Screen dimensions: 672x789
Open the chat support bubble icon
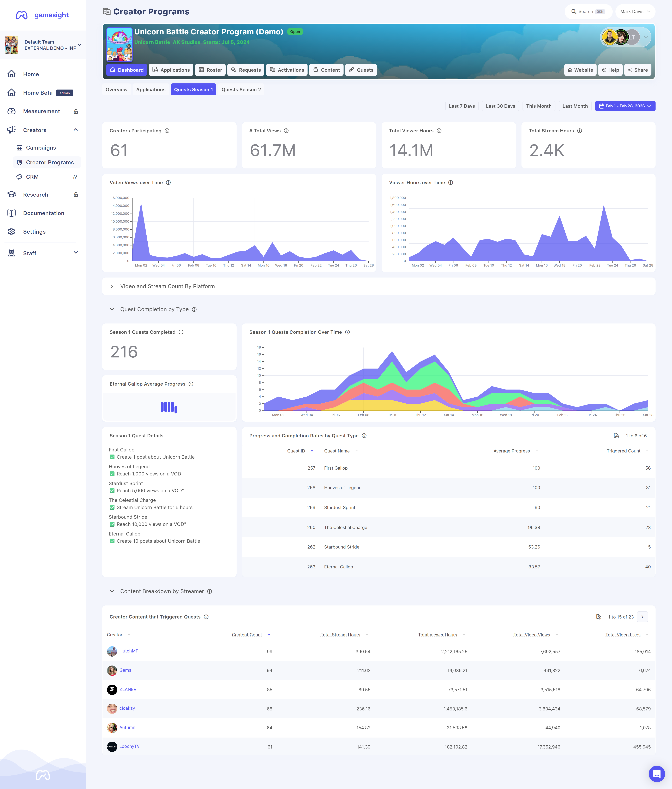tap(656, 773)
